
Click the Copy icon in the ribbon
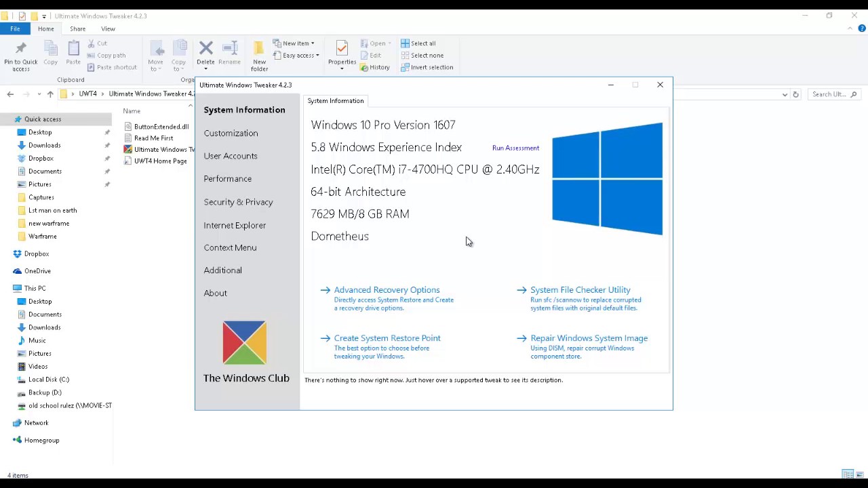point(51,48)
